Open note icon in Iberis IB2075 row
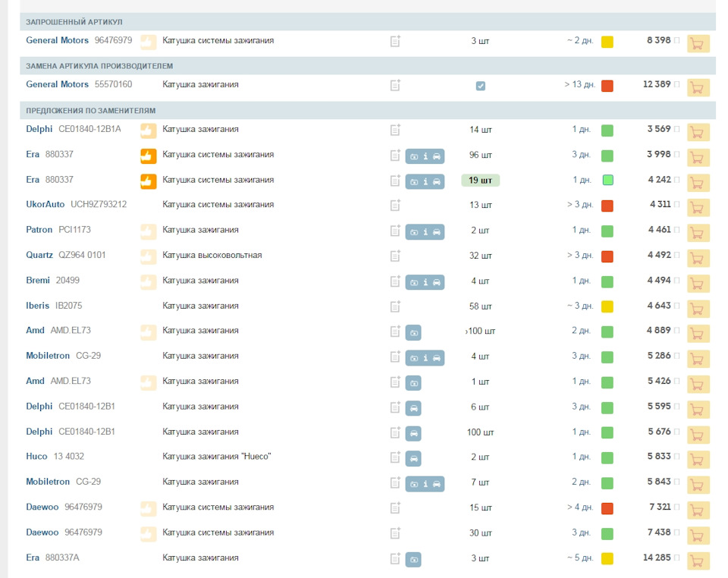Image resolution: width=728 pixels, height=578 pixels. click(x=395, y=306)
